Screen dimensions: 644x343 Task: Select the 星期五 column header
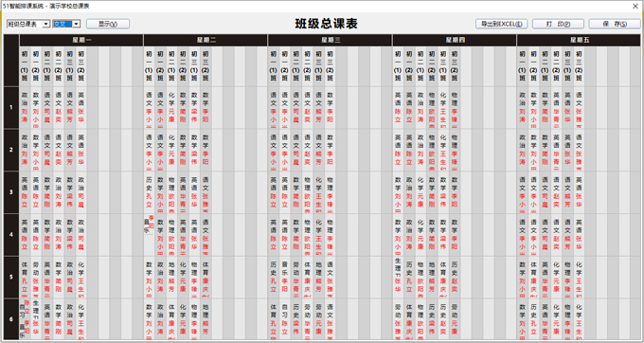click(x=579, y=40)
